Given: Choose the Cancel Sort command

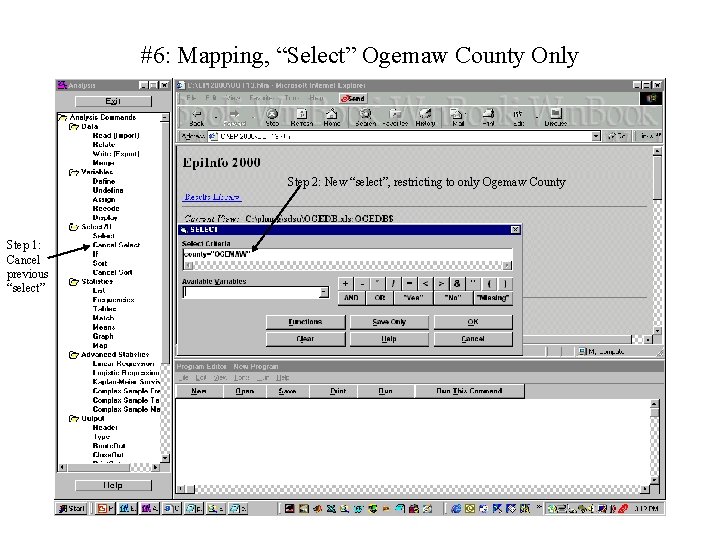Looking at the screenshot, I should 112,272.
